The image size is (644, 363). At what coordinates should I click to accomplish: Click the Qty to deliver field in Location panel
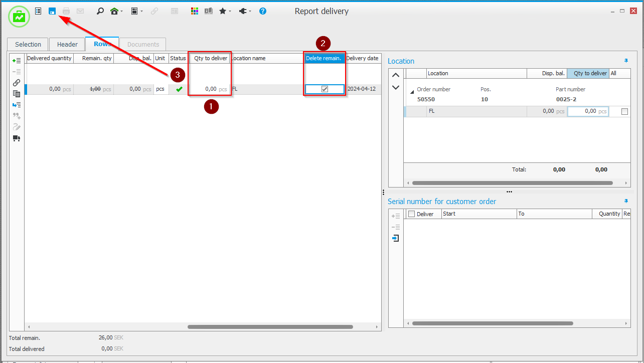(588, 111)
